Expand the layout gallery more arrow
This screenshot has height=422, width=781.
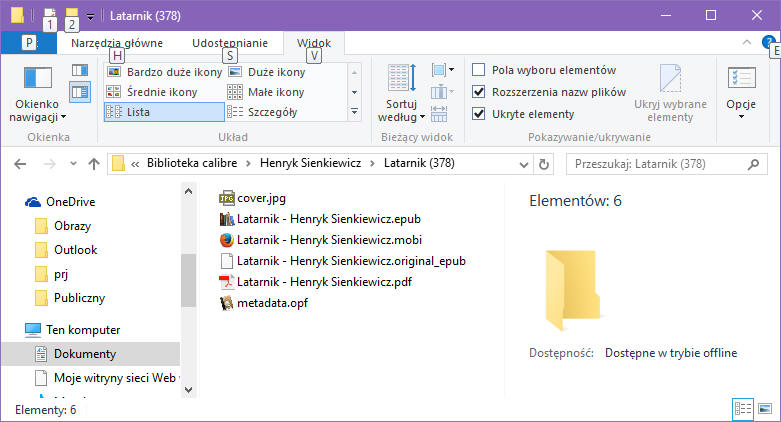tap(352, 112)
